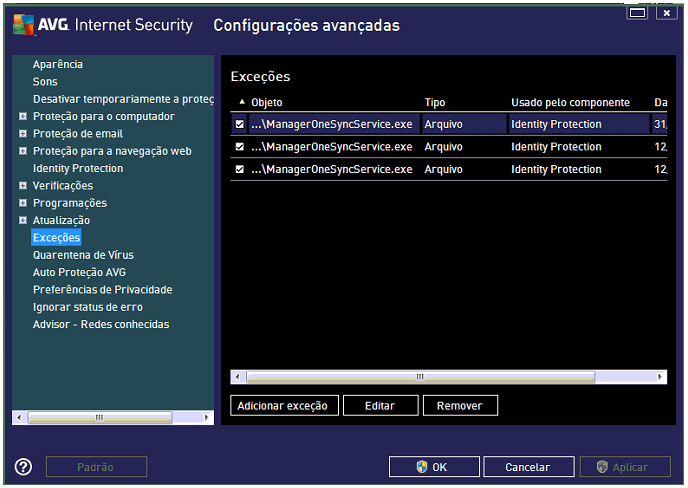
Task: Click Identity Protection in the second exception row
Action: tap(556, 147)
